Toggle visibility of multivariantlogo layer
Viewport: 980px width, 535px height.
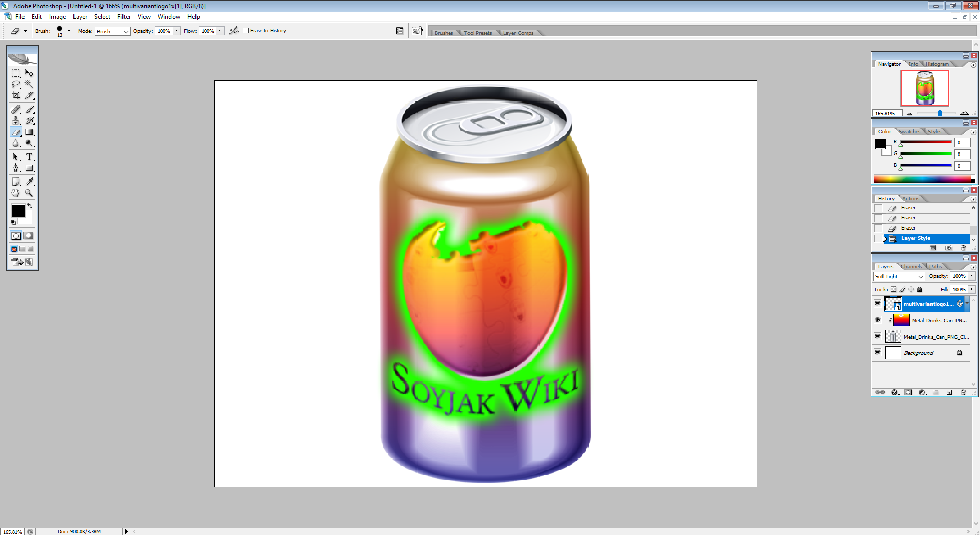(x=877, y=303)
